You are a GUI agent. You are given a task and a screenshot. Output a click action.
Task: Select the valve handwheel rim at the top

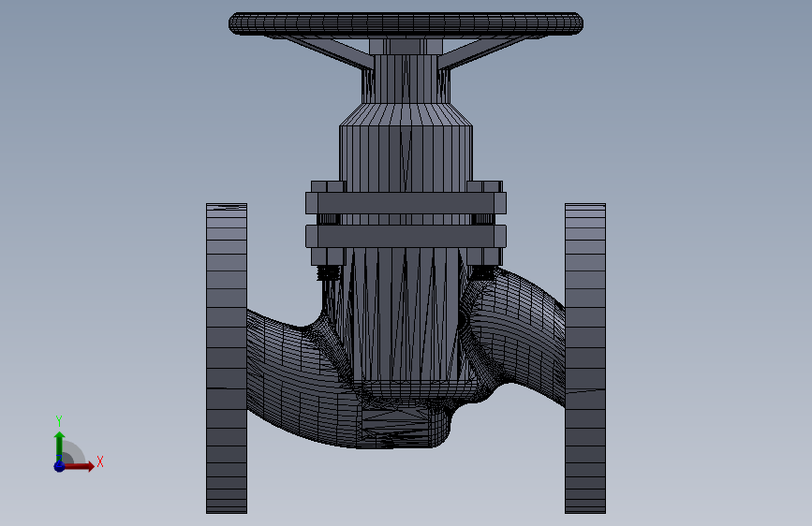pos(406,23)
